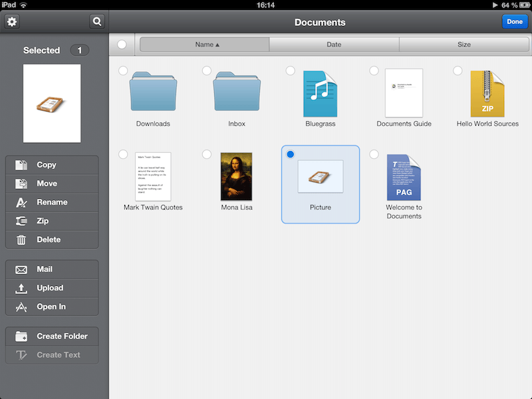Image resolution: width=532 pixels, height=399 pixels.
Task: Copy the selected Picture file
Action: (51, 165)
